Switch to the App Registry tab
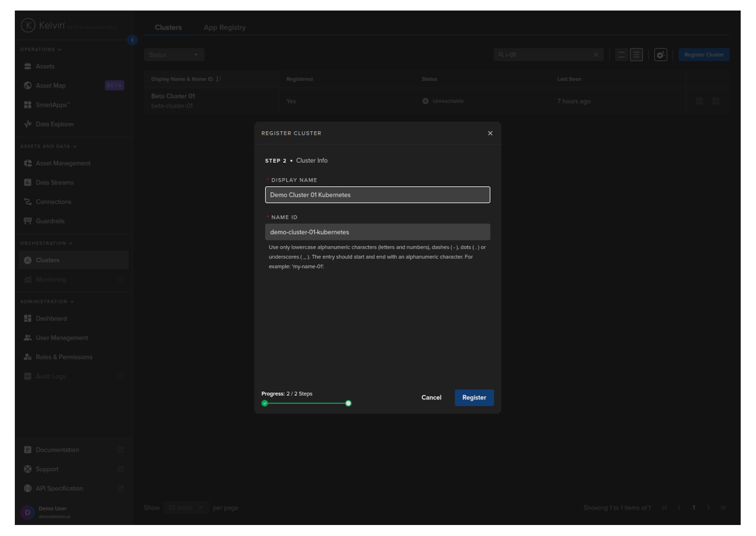 point(224,28)
